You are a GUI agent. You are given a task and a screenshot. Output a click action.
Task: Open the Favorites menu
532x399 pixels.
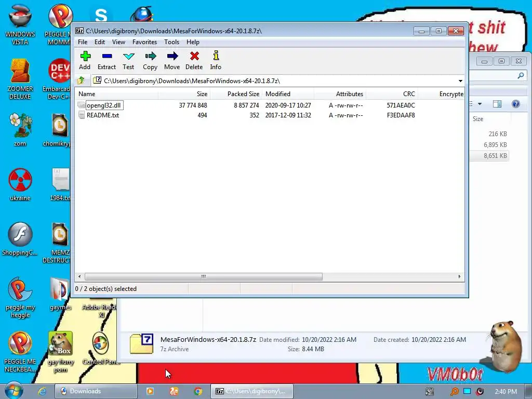click(144, 42)
